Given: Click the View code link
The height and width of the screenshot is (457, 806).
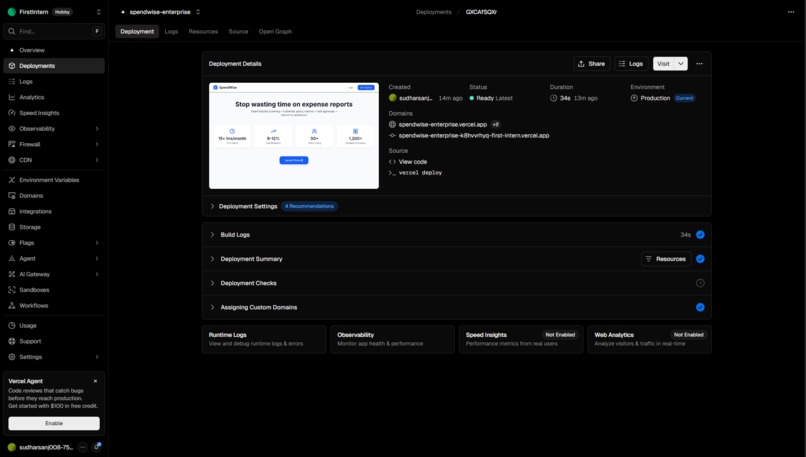Looking at the screenshot, I should click(x=413, y=161).
